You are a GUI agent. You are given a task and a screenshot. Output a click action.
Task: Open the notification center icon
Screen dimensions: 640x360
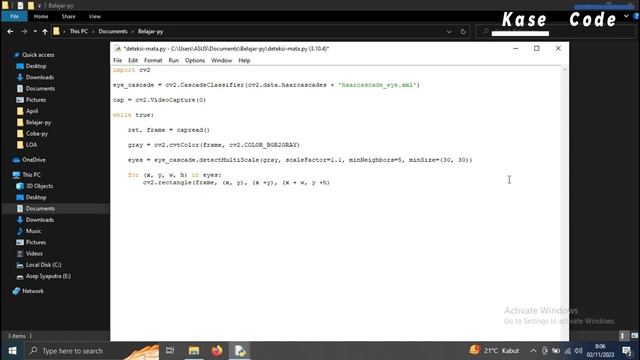coord(627,351)
